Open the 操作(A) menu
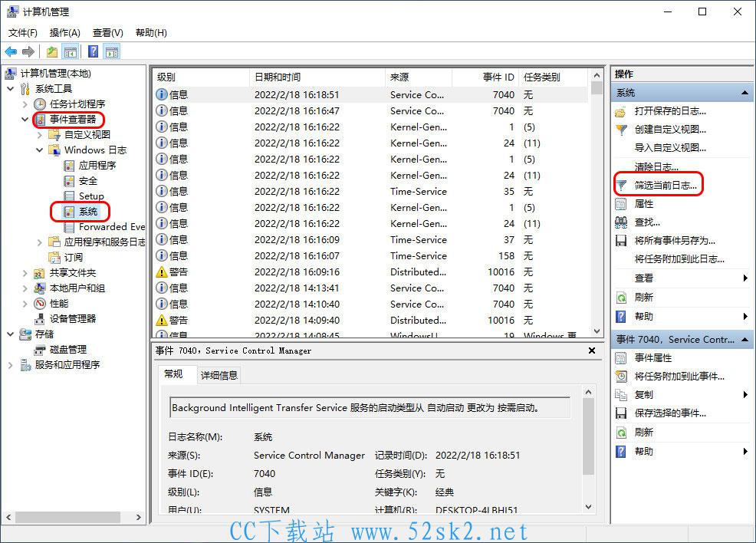 [x=65, y=33]
